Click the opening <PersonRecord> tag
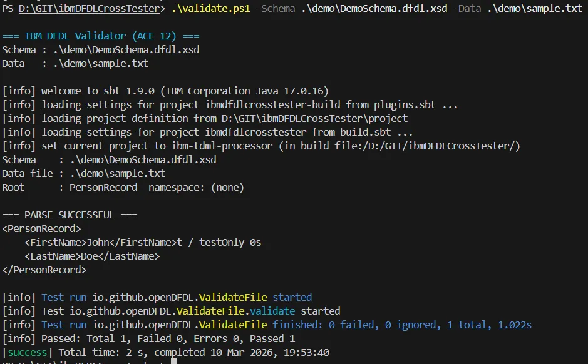This screenshot has height=364, width=588. pyautogui.click(x=41, y=229)
